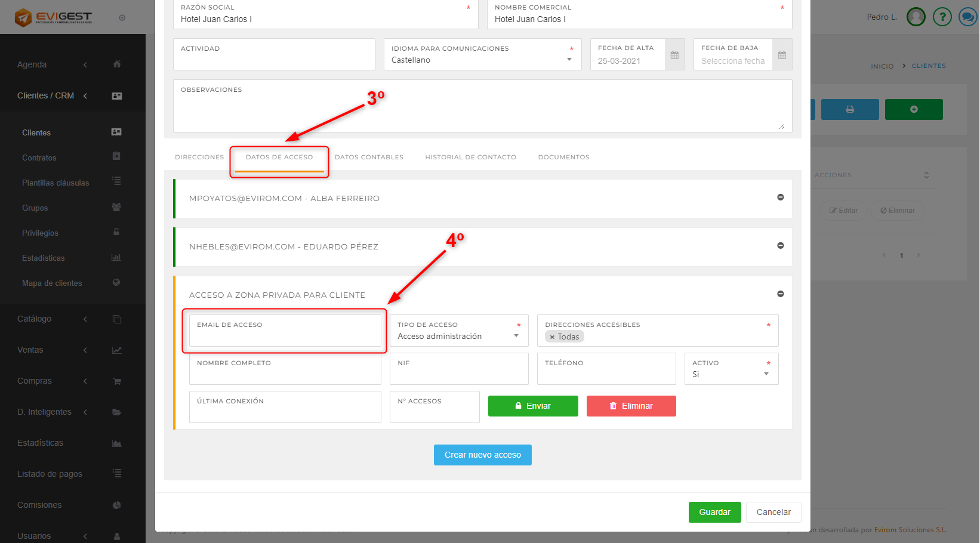This screenshot has width=980, height=543.
Task: Open the Fecha de Baja calendar icon
Action: [x=782, y=55]
